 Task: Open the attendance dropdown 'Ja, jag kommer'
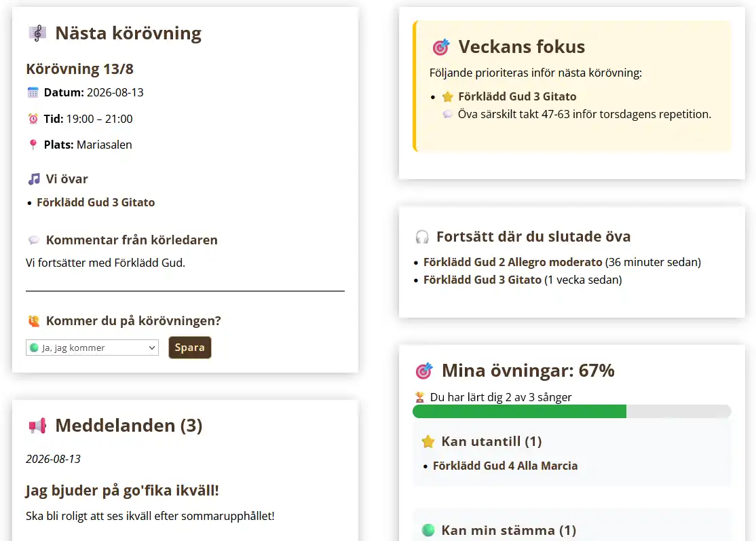tap(92, 348)
